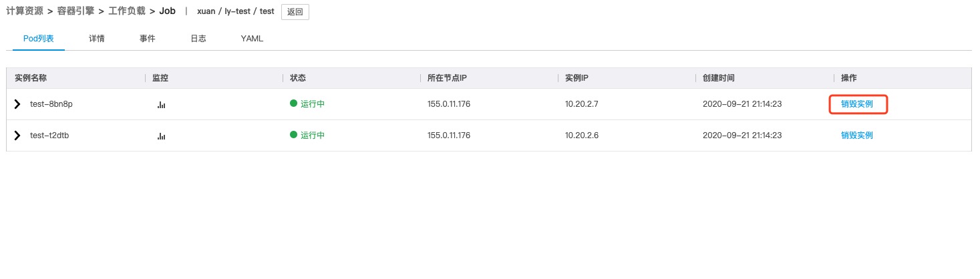Click the 返回 button

(x=295, y=12)
